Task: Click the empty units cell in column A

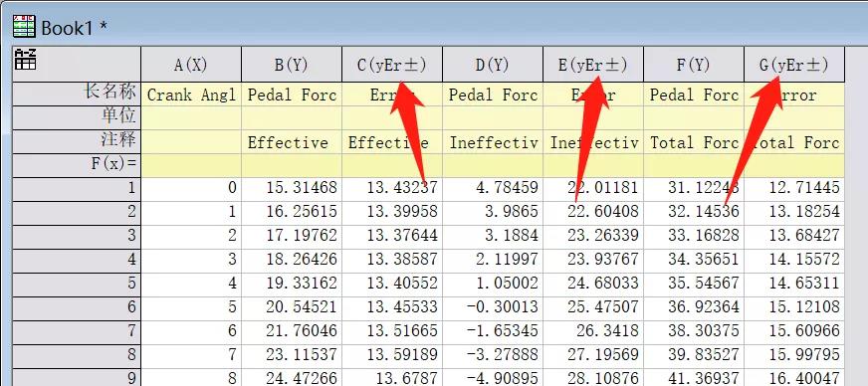Action: coord(191,117)
